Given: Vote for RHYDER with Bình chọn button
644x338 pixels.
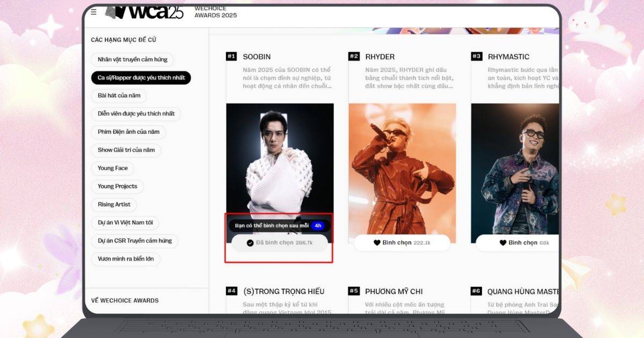Looking at the screenshot, I should click(402, 243).
